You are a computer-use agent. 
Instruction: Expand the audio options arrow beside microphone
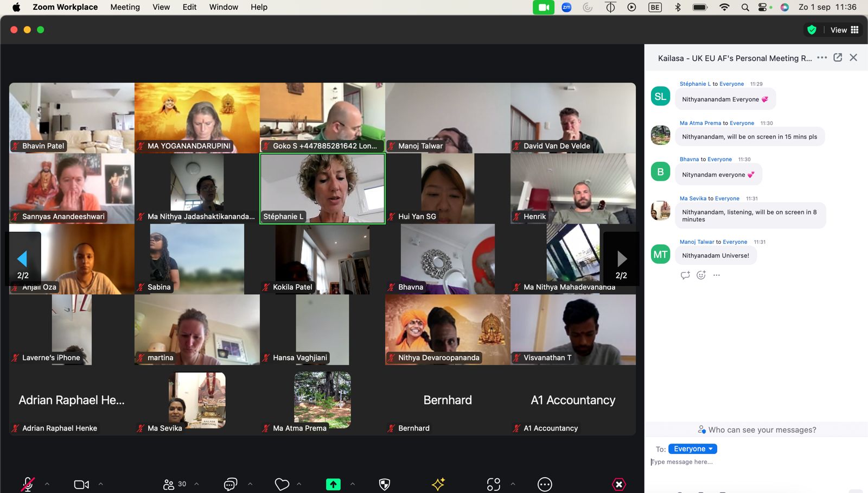point(47,484)
